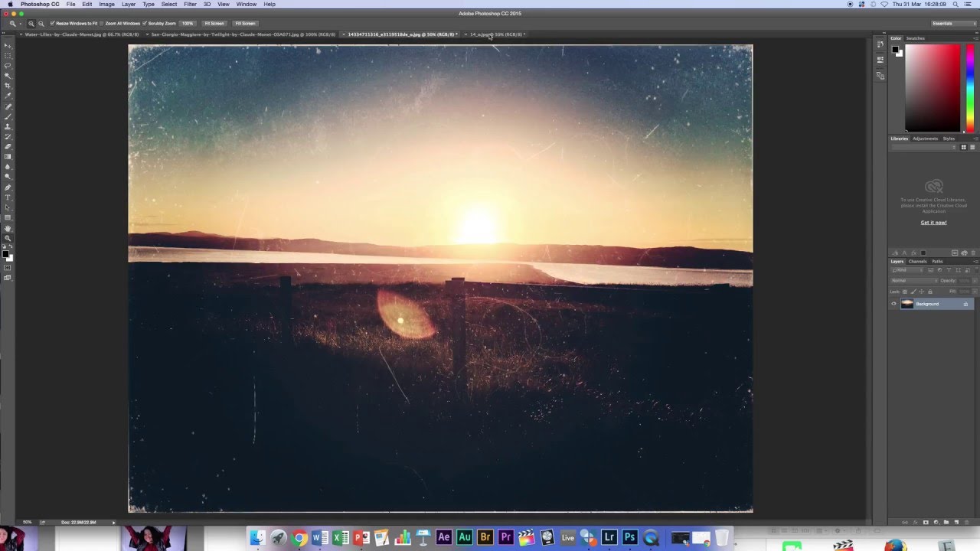This screenshot has height=551, width=980.
Task: Click the foreground color swatch in toolbox
Action: [5, 253]
